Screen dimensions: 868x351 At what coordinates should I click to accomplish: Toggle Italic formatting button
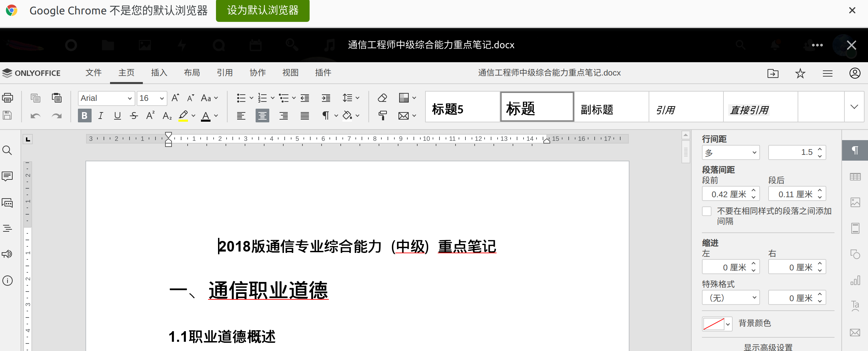click(100, 116)
